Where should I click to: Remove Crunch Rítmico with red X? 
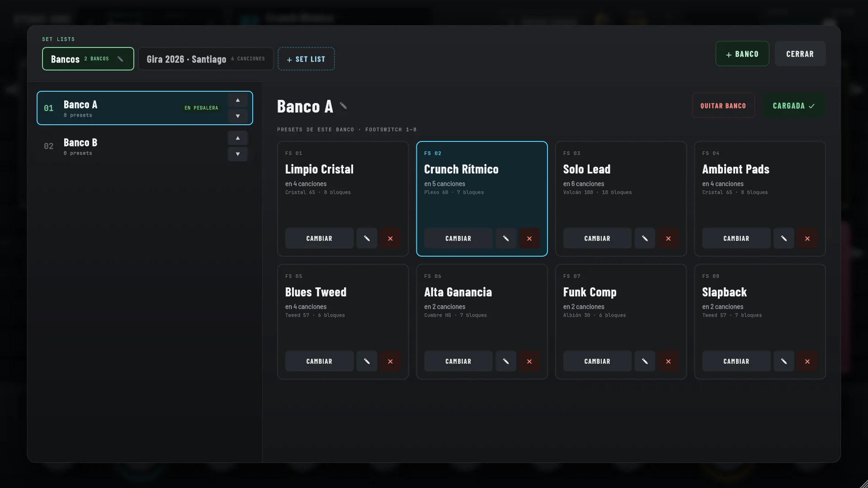529,238
